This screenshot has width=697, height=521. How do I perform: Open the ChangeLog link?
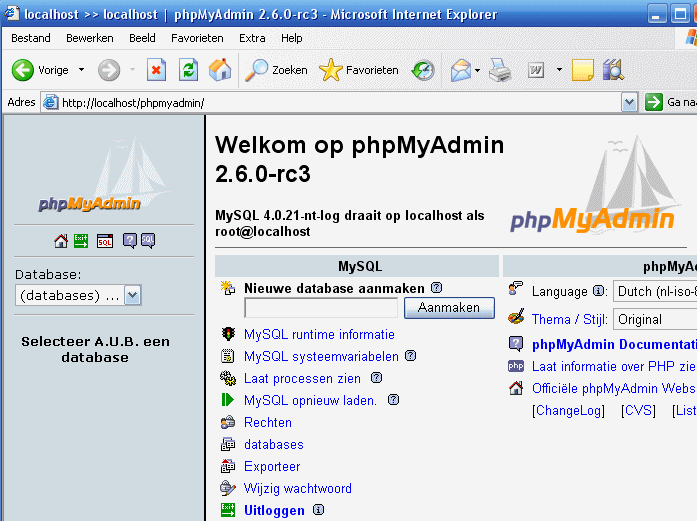click(569, 411)
